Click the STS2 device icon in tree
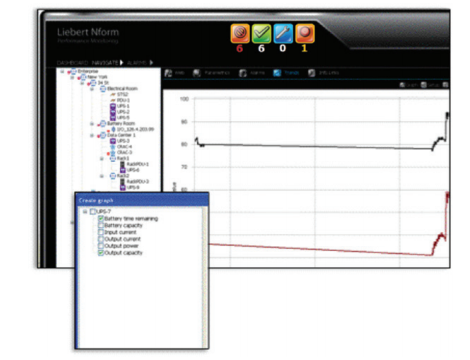The height and width of the screenshot is (360, 470). pos(113,95)
